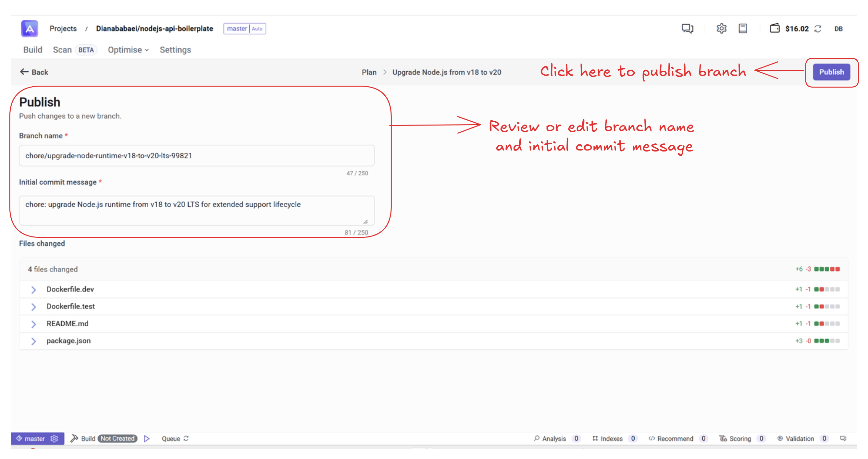Toggle Auto mode on the master badge
The width and height of the screenshot is (868, 459).
pos(257,29)
